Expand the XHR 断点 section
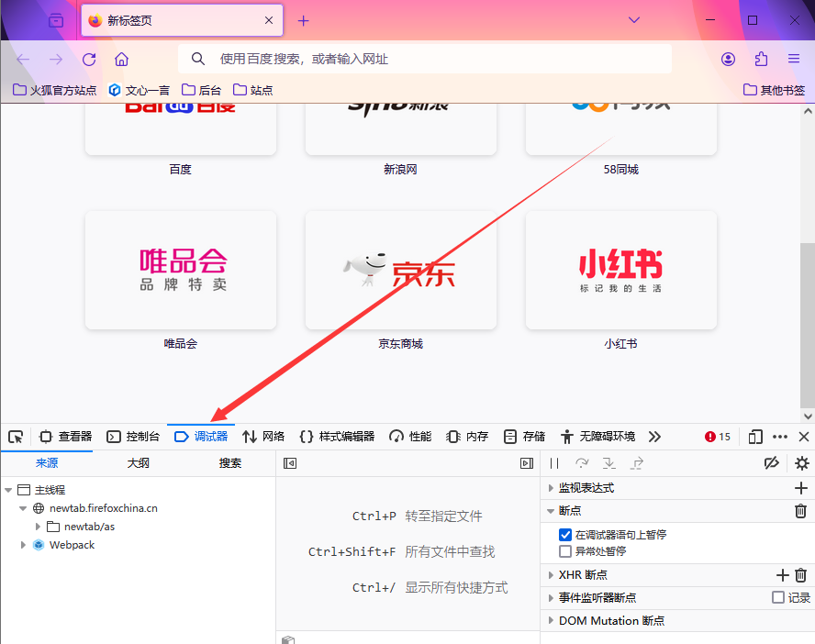This screenshot has height=644, width=815. pos(551,575)
